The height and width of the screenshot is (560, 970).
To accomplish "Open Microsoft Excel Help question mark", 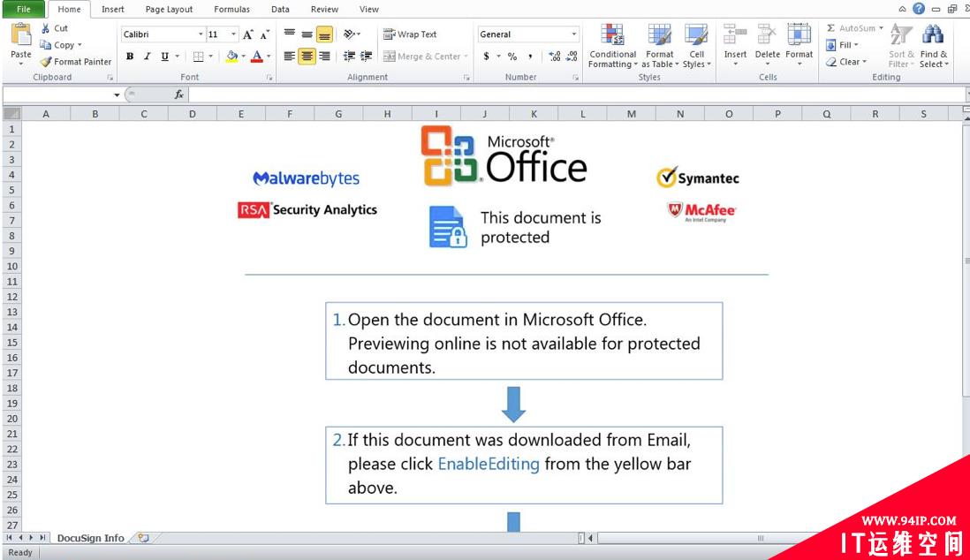I will point(919,9).
